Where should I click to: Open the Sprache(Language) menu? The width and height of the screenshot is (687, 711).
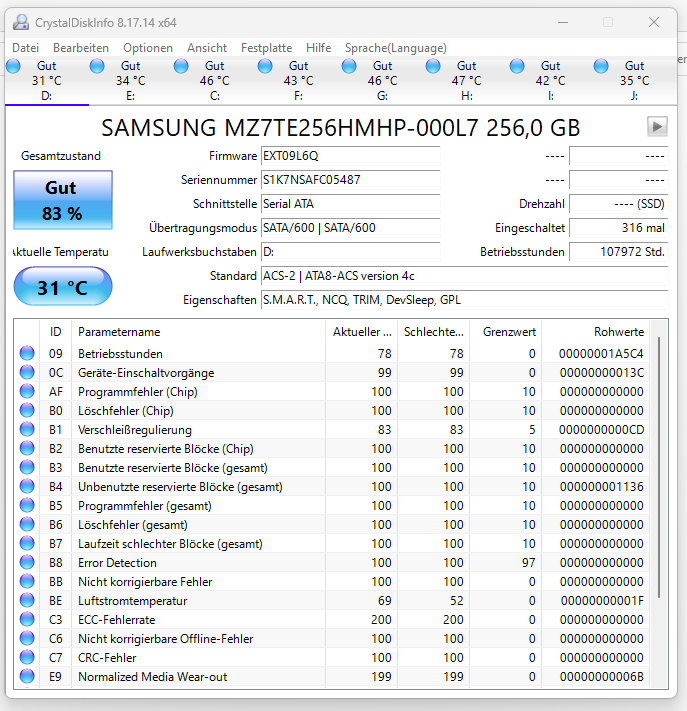point(395,48)
